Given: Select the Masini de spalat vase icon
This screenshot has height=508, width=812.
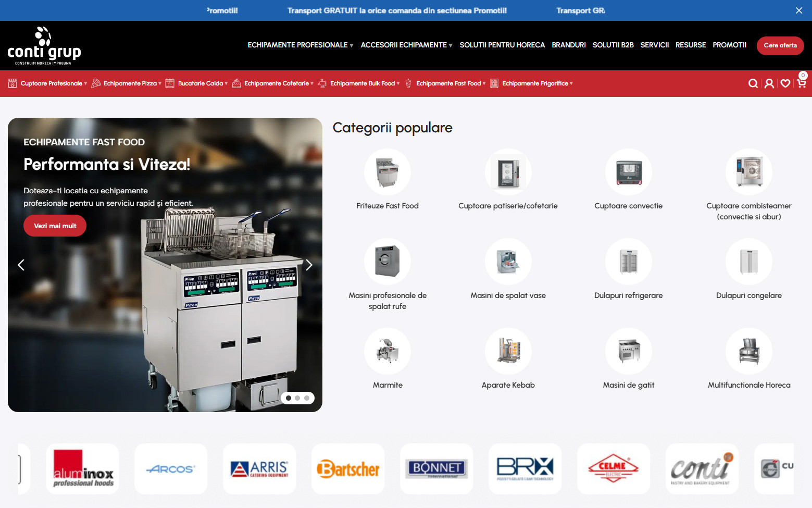Looking at the screenshot, I should click(x=508, y=262).
